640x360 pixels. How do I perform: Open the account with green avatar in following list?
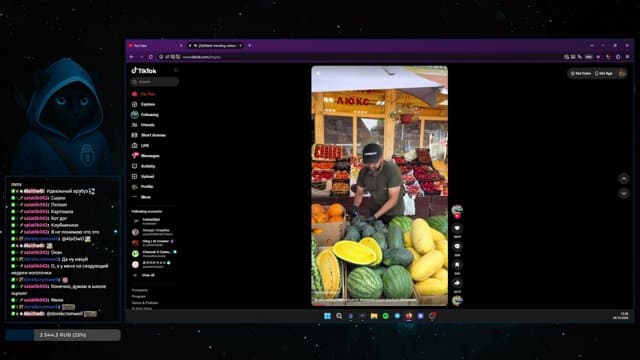[x=153, y=253]
